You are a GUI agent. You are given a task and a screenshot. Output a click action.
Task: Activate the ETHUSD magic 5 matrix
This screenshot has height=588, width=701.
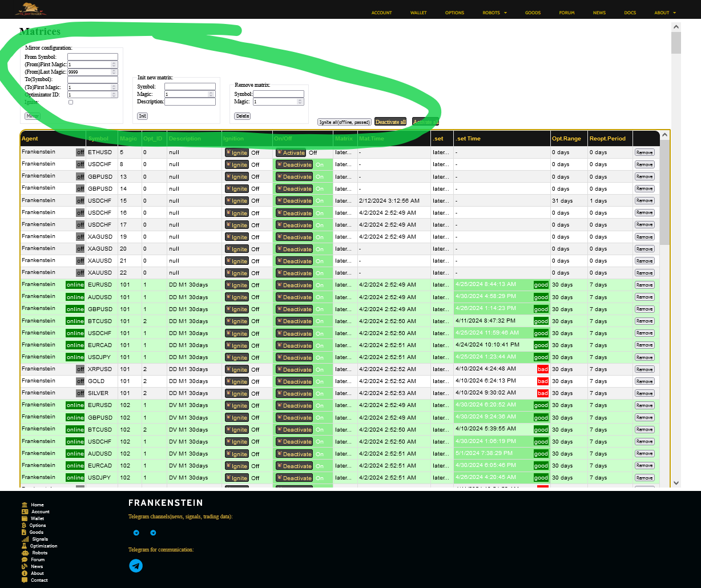click(x=295, y=152)
